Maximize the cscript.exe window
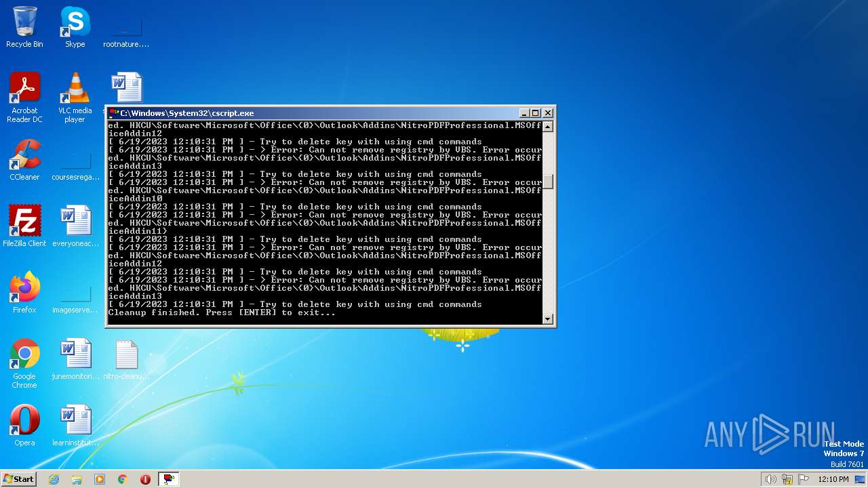The image size is (868, 488). [536, 113]
